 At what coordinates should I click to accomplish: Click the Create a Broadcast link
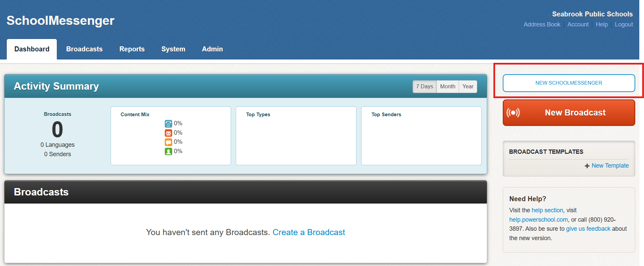(309, 232)
